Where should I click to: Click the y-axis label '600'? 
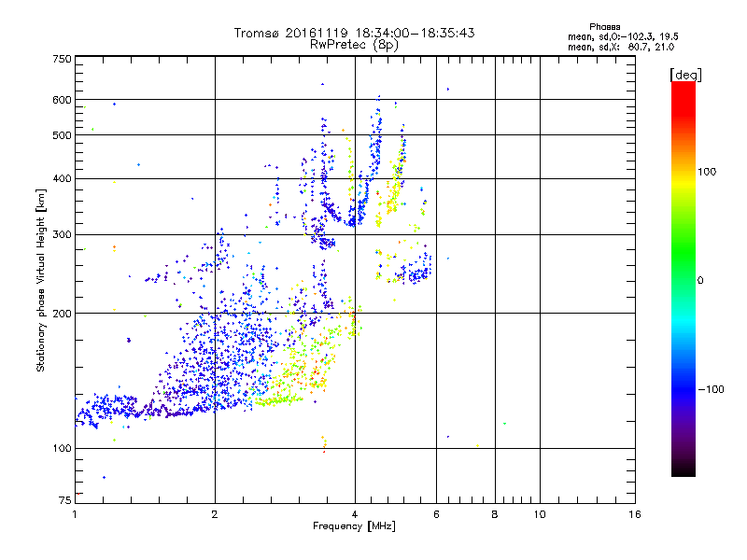(x=62, y=100)
